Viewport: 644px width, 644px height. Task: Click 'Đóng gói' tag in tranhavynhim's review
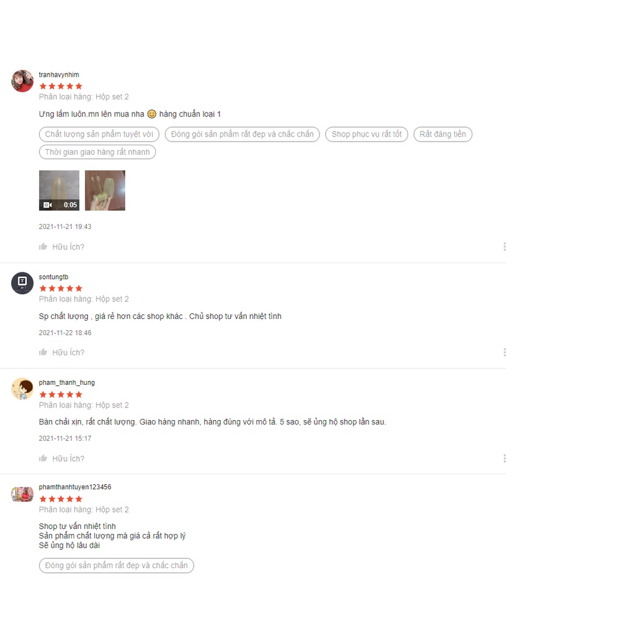point(242,135)
